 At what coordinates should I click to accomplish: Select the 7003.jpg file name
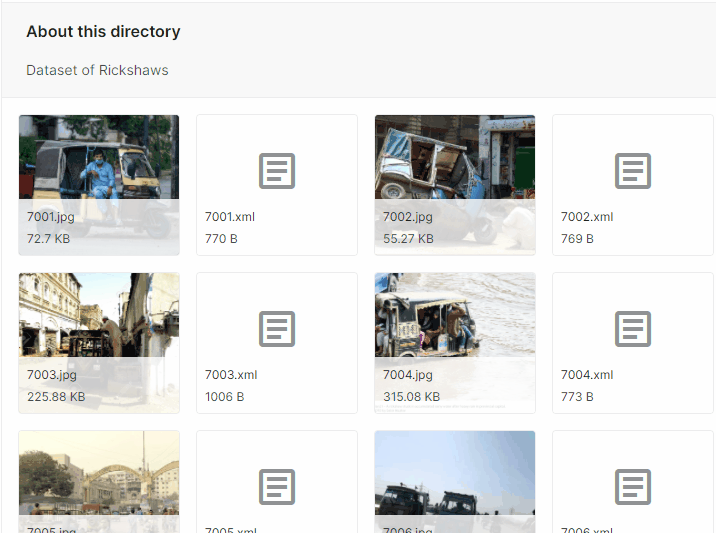tap(52, 375)
